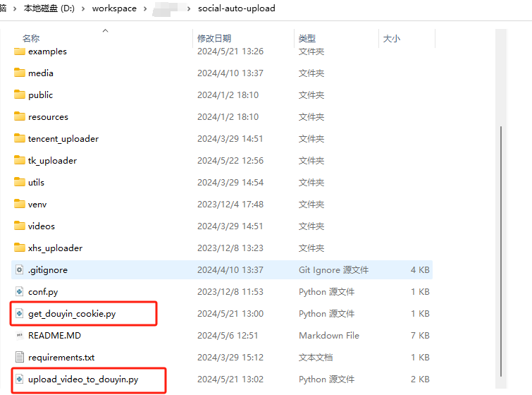This screenshot has width=532, height=395.
Task: Select the media folder icon
Action: tap(19, 73)
